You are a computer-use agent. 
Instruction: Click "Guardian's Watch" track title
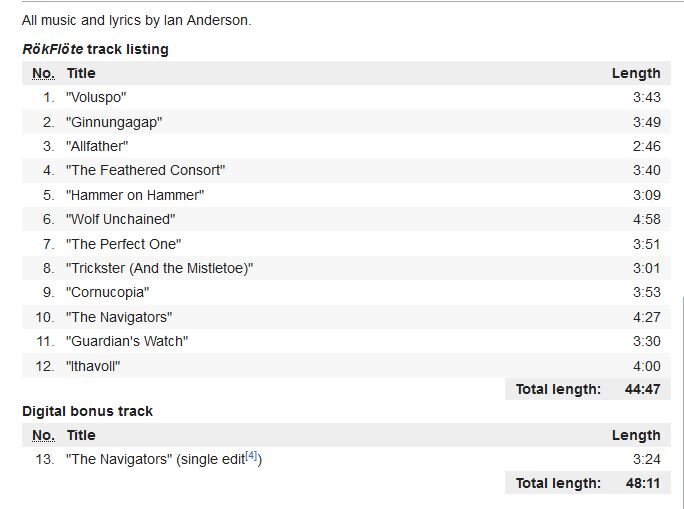(x=127, y=341)
